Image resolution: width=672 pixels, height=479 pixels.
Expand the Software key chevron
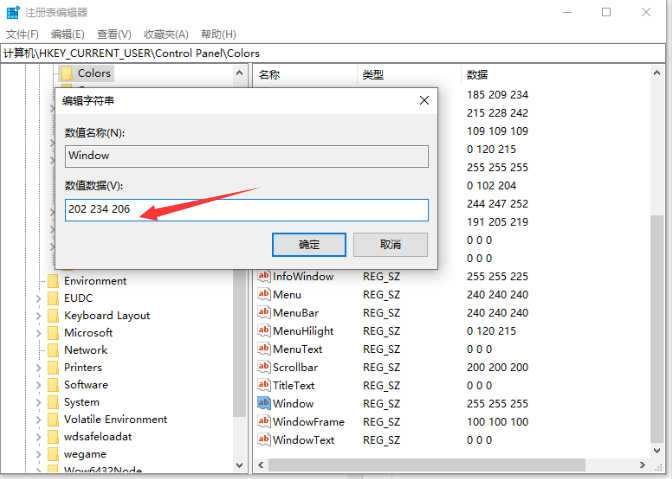tap(39, 385)
